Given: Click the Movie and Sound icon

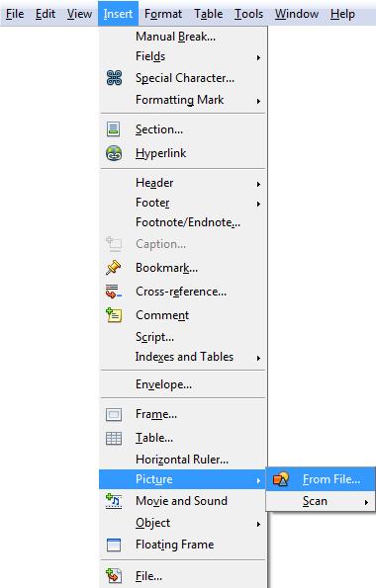Looking at the screenshot, I should [x=114, y=501].
